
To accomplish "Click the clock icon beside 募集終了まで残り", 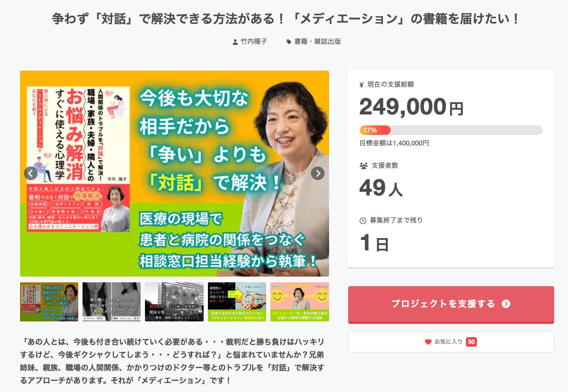I will click(x=362, y=221).
